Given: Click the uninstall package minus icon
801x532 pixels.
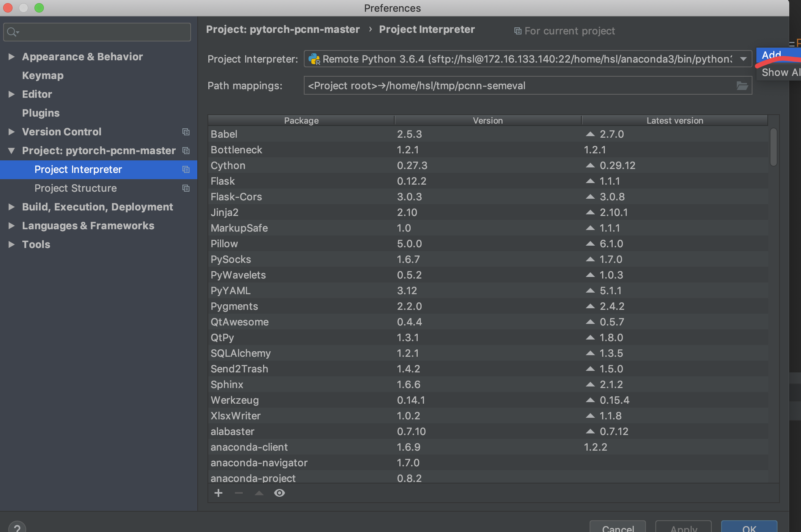Looking at the screenshot, I should (239, 493).
